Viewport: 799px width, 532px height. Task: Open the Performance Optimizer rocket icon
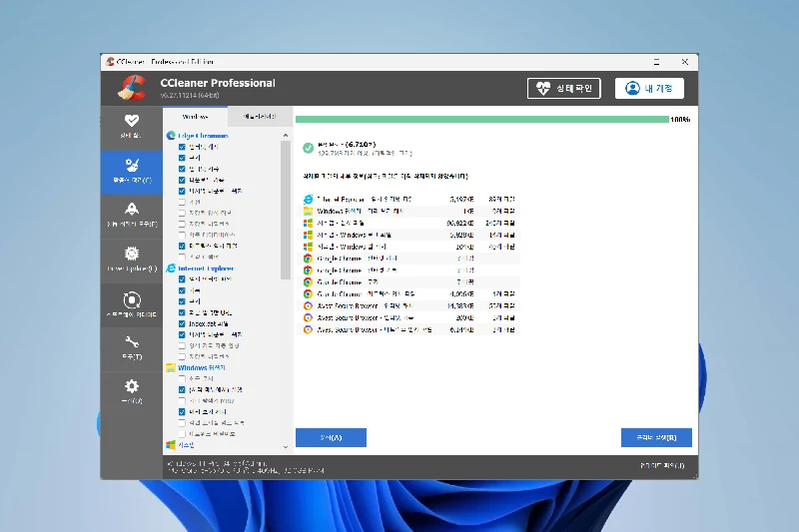(x=132, y=209)
